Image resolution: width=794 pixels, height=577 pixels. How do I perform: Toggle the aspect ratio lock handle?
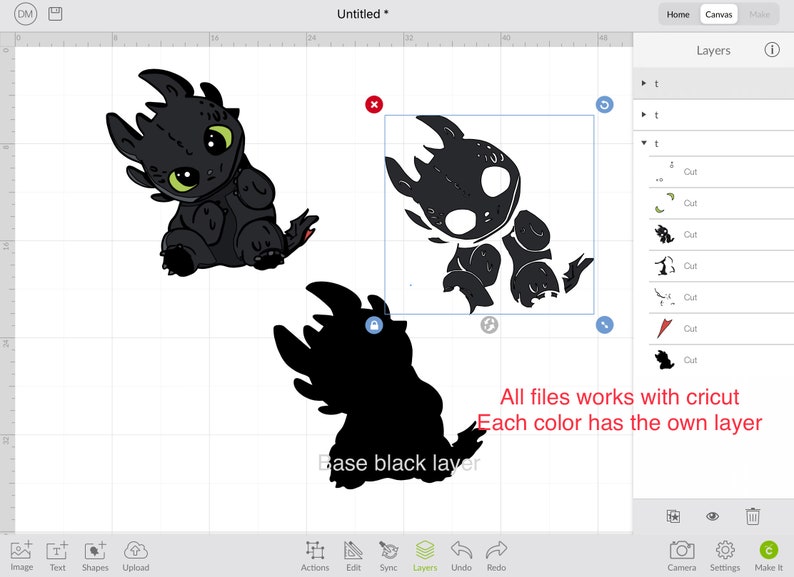pos(374,325)
